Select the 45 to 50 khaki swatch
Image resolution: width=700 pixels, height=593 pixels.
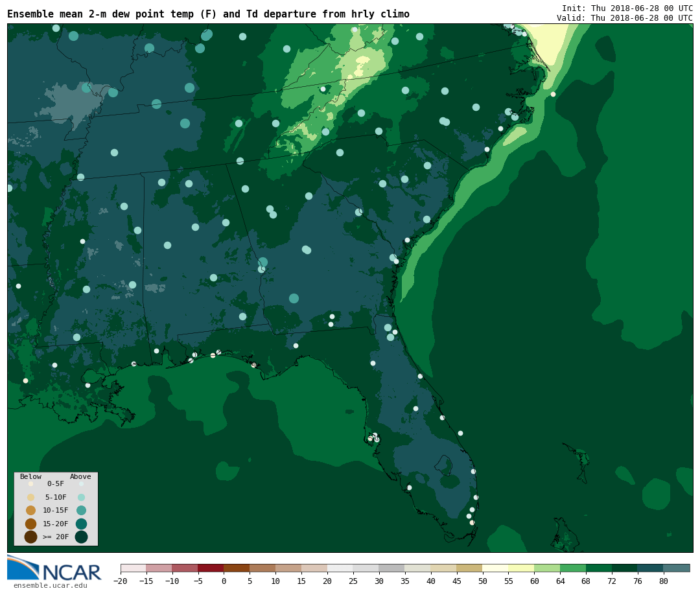point(470,568)
